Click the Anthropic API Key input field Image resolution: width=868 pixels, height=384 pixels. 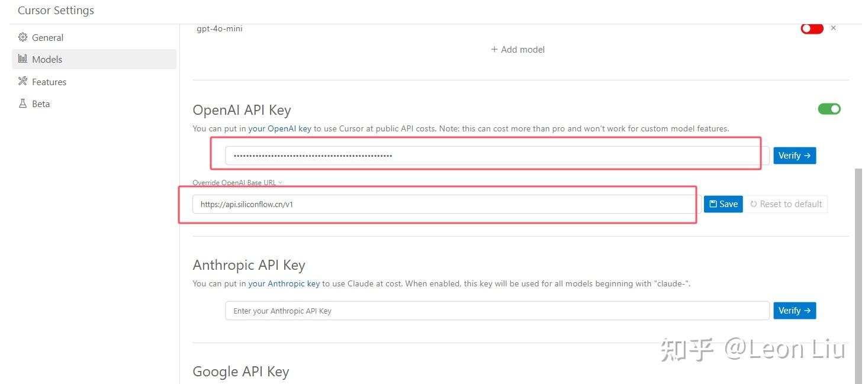click(x=497, y=311)
